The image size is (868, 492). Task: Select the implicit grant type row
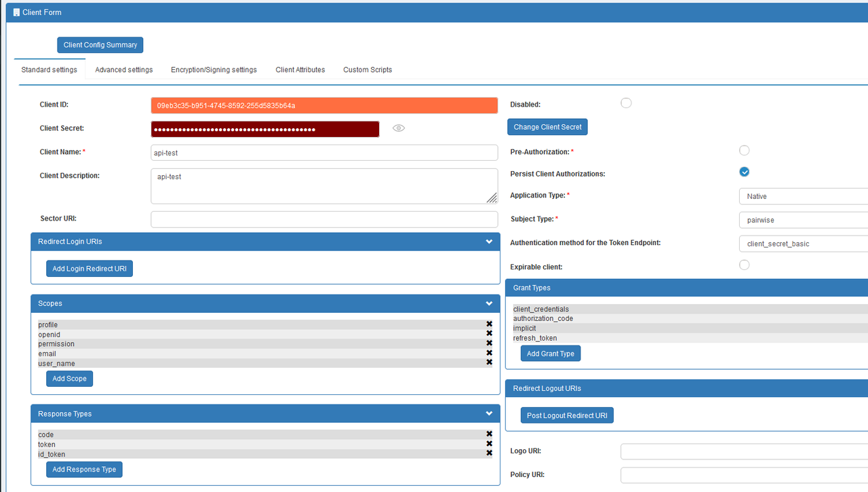tap(690, 328)
